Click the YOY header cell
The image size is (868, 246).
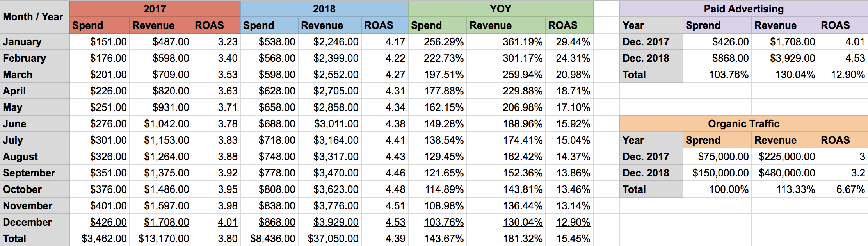pyautogui.click(x=500, y=9)
